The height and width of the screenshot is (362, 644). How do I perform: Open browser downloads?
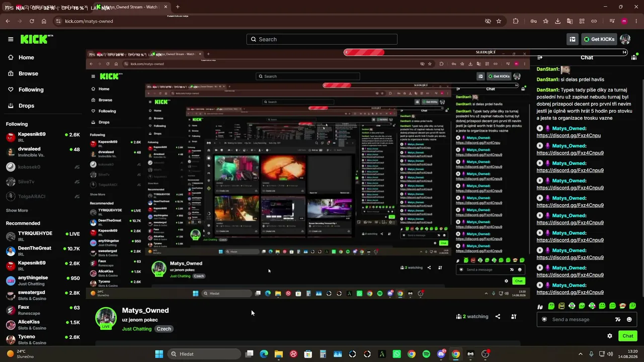coord(557,21)
